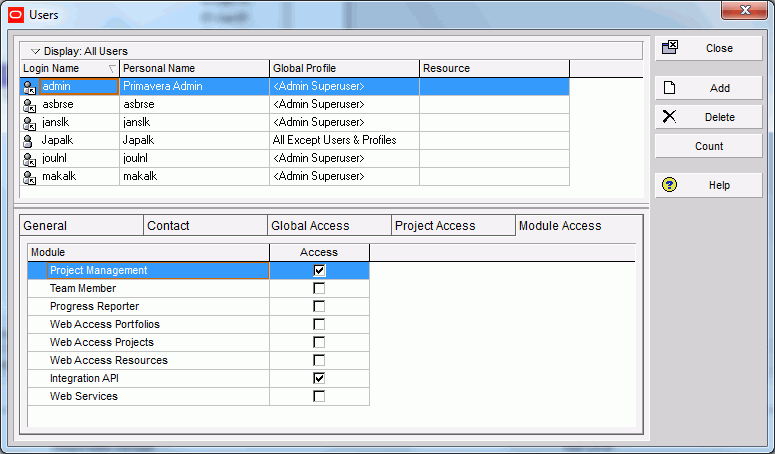Enable Web Services access checkbox
The image size is (775, 454).
click(x=319, y=396)
